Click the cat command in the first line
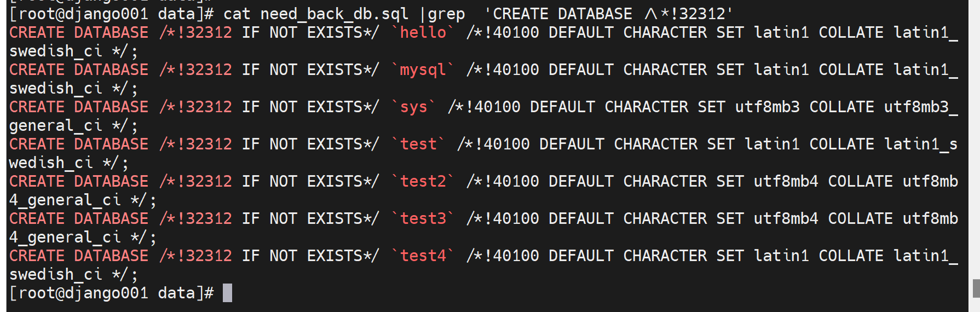Screen dimensions: 980x312 237,14
